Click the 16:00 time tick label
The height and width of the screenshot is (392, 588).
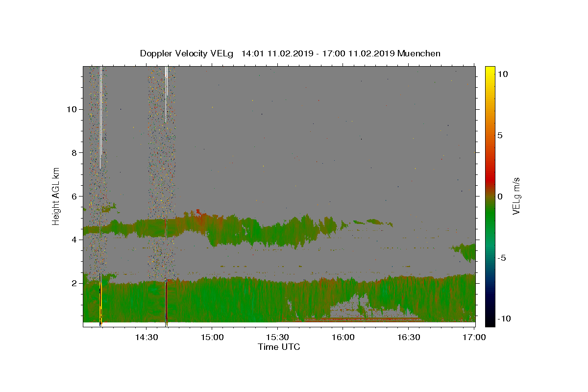(x=343, y=337)
